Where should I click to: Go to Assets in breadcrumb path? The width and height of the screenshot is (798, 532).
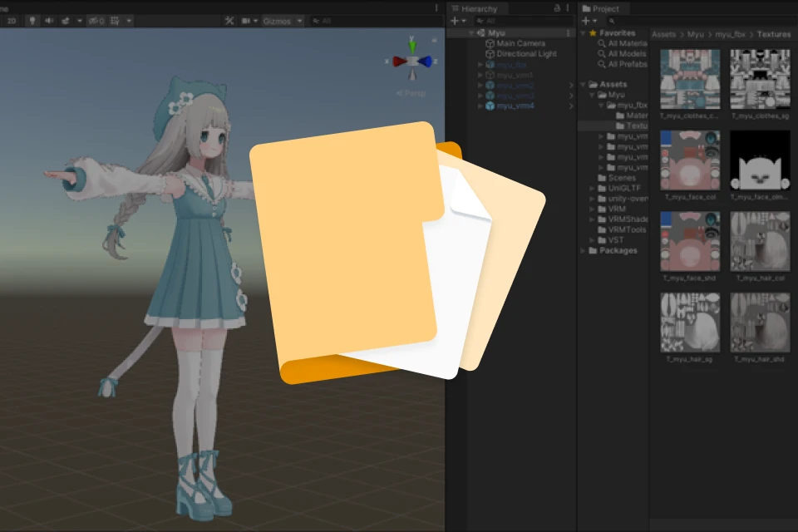[663, 35]
